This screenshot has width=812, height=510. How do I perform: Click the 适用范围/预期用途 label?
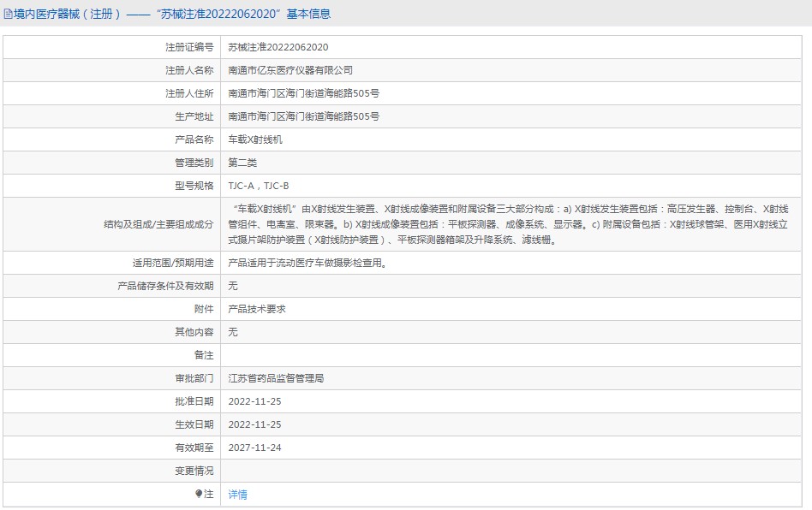tap(173, 264)
